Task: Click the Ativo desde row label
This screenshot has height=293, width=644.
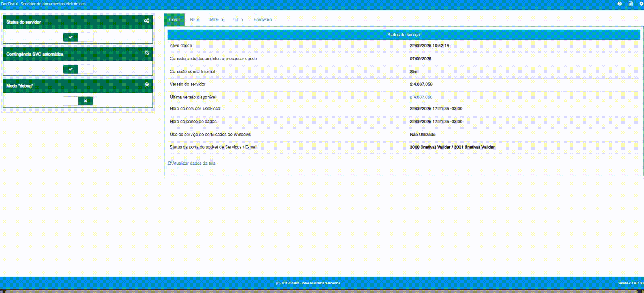Action: coord(181,46)
